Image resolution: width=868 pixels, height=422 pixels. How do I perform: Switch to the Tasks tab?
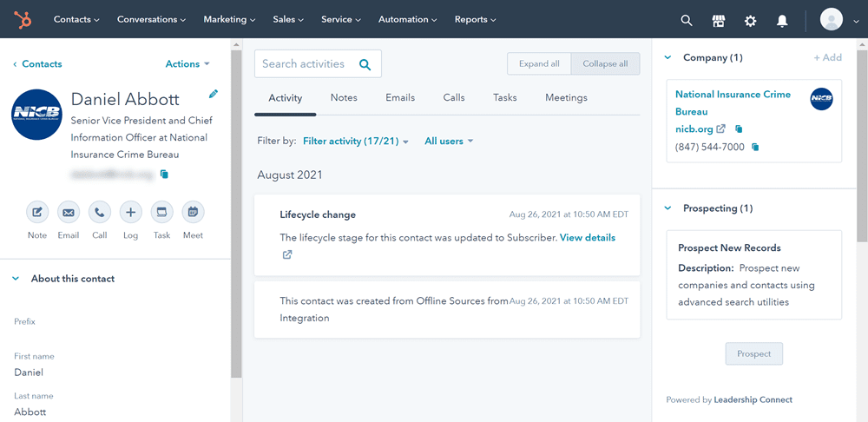505,98
